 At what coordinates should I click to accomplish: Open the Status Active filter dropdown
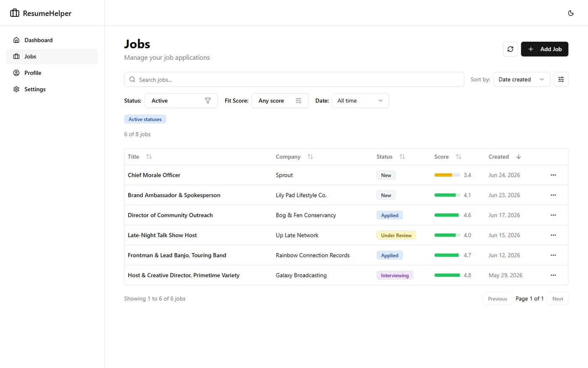181,101
